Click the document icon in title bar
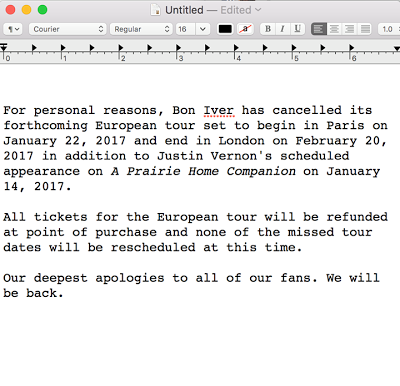The width and height of the screenshot is (400, 386). [156, 10]
